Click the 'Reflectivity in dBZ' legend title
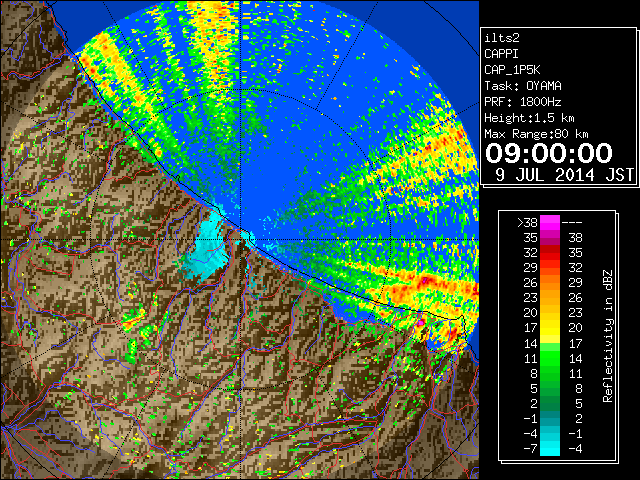This screenshot has width=640, height=480. coord(608,336)
